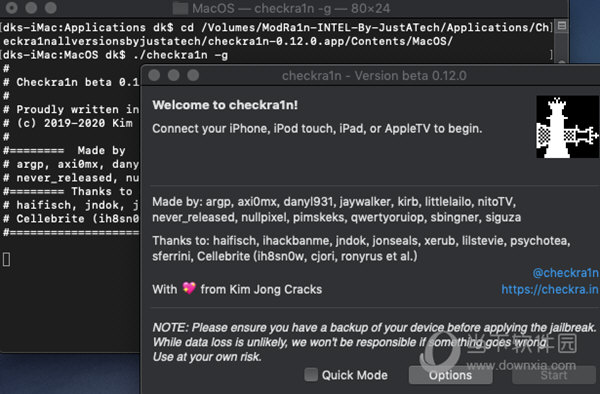Click '# never_released, nu' line in Terminal
The width and height of the screenshot is (600, 394).
coord(71,178)
